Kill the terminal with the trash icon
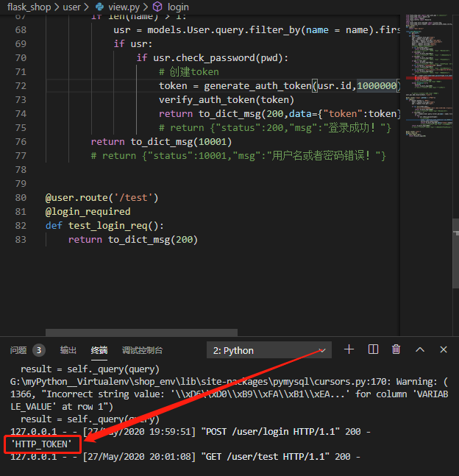 tap(396, 349)
